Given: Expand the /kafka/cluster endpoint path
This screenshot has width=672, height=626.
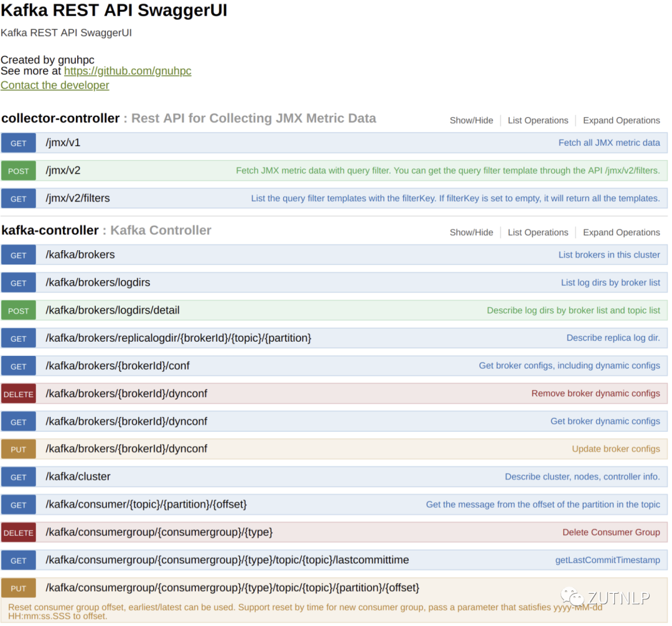Looking at the screenshot, I should tap(78, 477).
